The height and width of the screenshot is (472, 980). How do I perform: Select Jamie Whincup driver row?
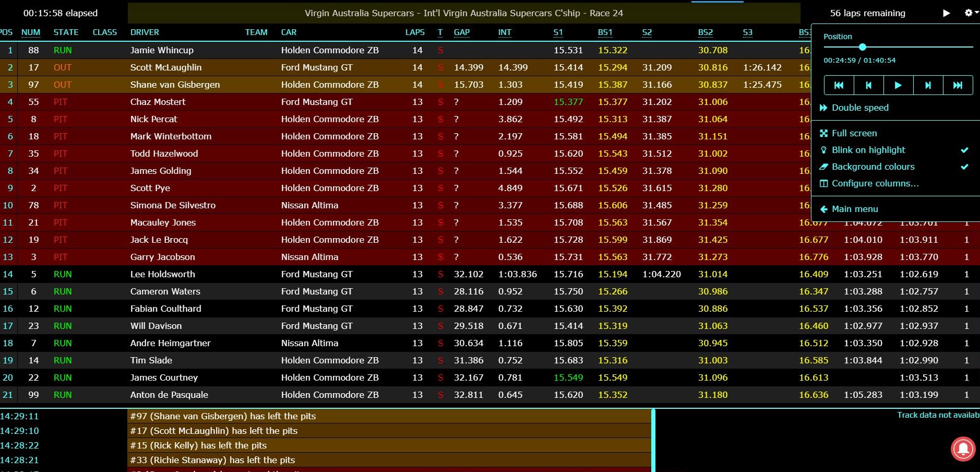pyautogui.click(x=405, y=50)
